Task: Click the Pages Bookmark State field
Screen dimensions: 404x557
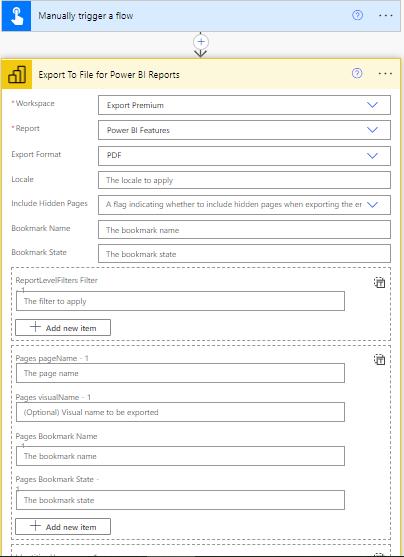Action: pos(180,500)
